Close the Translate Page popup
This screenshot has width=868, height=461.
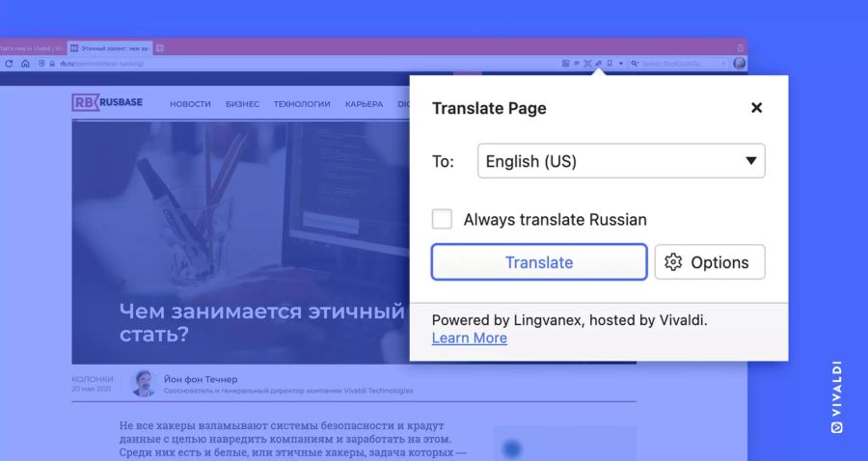point(756,108)
